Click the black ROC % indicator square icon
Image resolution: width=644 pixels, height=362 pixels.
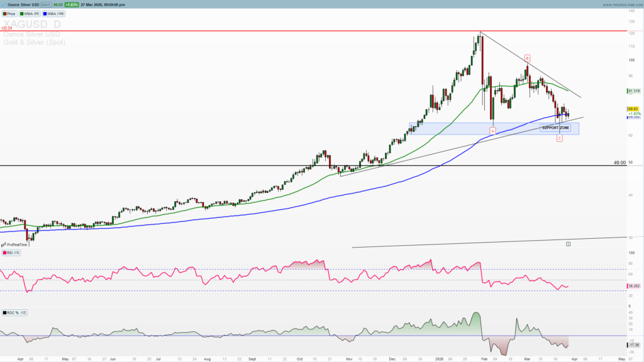[x=5, y=313]
